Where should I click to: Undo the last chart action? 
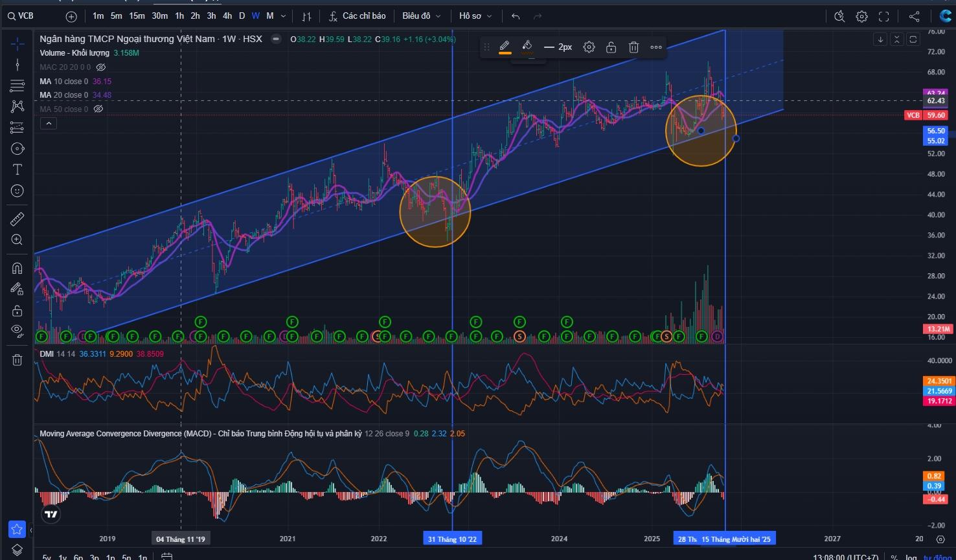point(516,16)
